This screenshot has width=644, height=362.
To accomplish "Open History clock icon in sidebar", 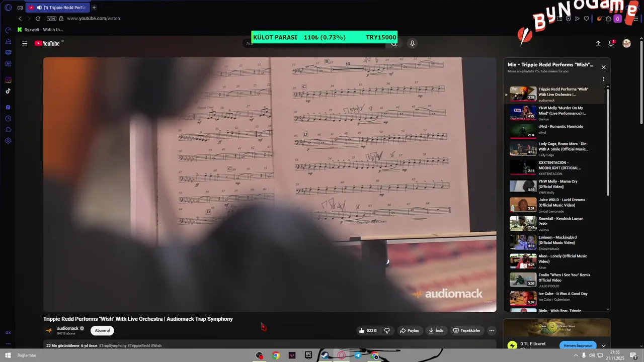I will 8,119.
